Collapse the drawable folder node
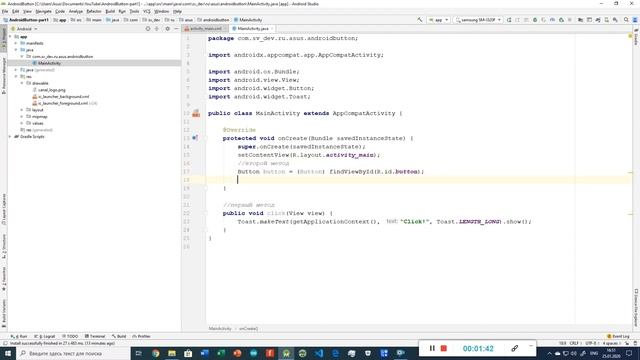Viewport: 640px width, 360px height. (22, 83)
